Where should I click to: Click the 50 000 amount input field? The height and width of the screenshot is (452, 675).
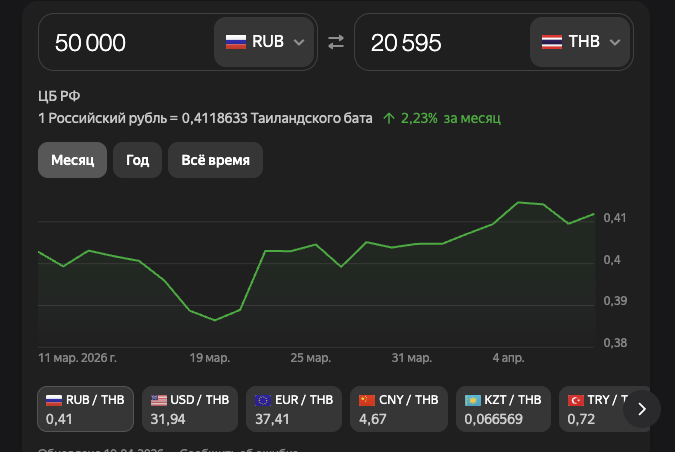[x=125, y=42]
